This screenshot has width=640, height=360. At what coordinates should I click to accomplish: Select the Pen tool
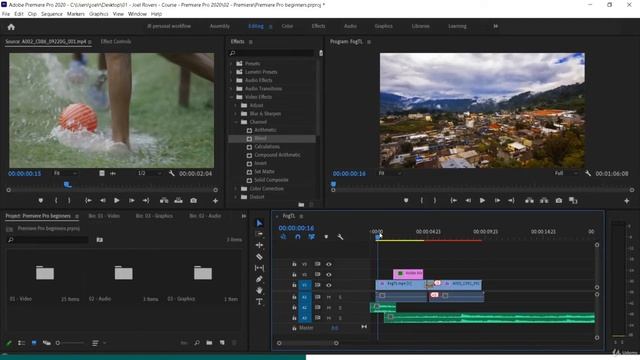click(x=259, y=279)
